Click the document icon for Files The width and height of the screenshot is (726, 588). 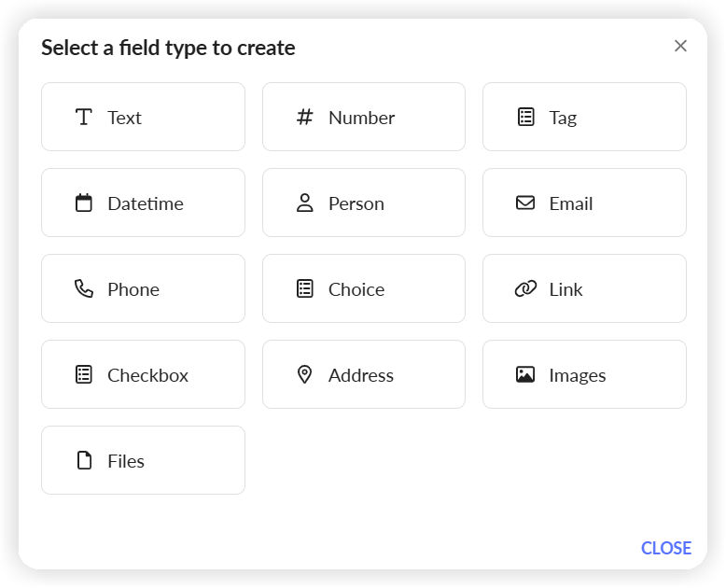click(84, 460)
